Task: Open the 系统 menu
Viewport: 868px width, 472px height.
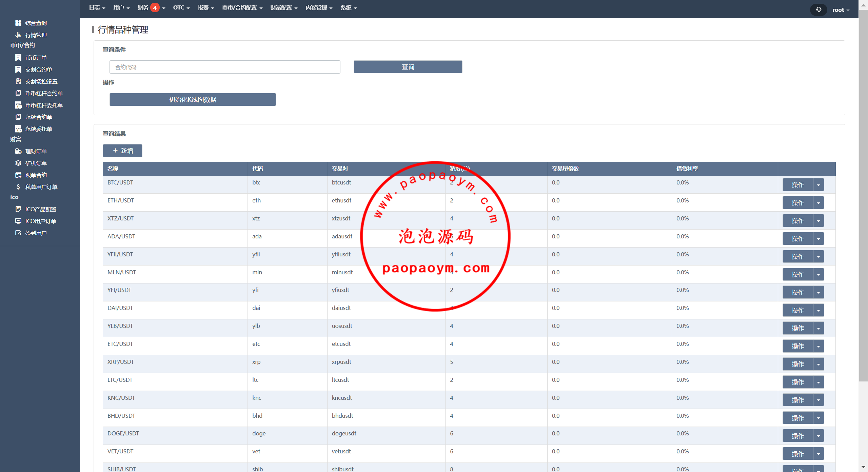Action: pyautogui.click(x=349, y=7)
